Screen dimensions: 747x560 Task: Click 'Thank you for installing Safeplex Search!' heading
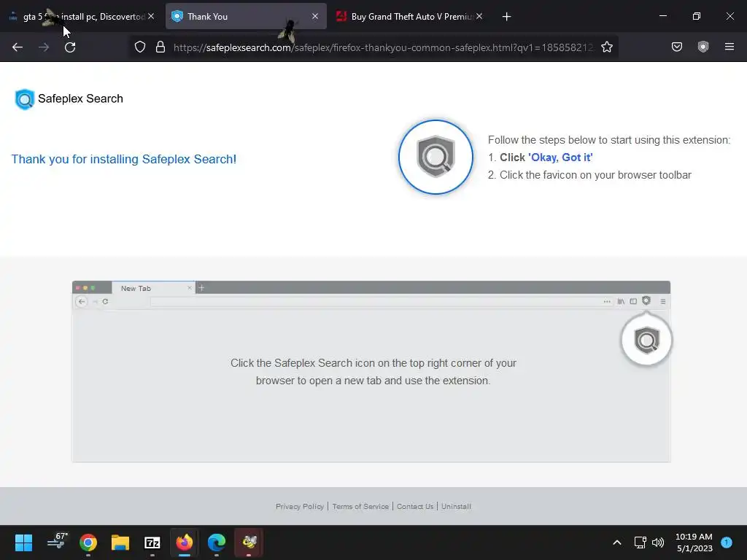click(124, 159)
